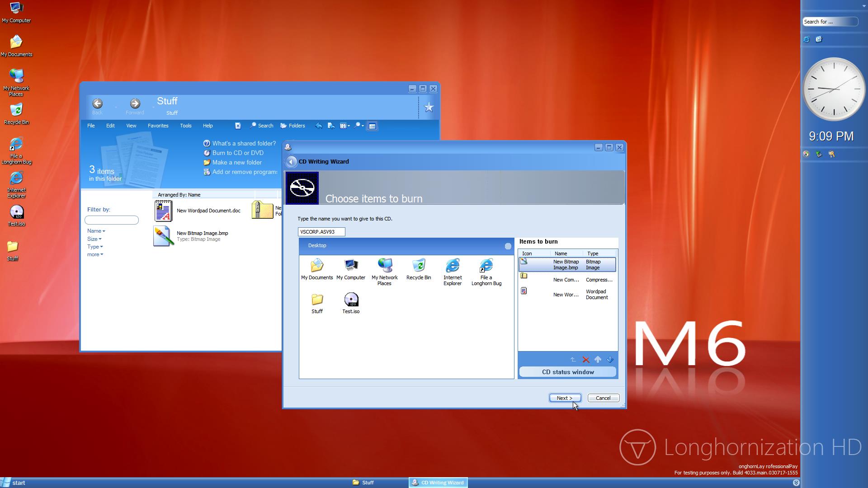Click the Folders toolbar button

click(292, 126)
